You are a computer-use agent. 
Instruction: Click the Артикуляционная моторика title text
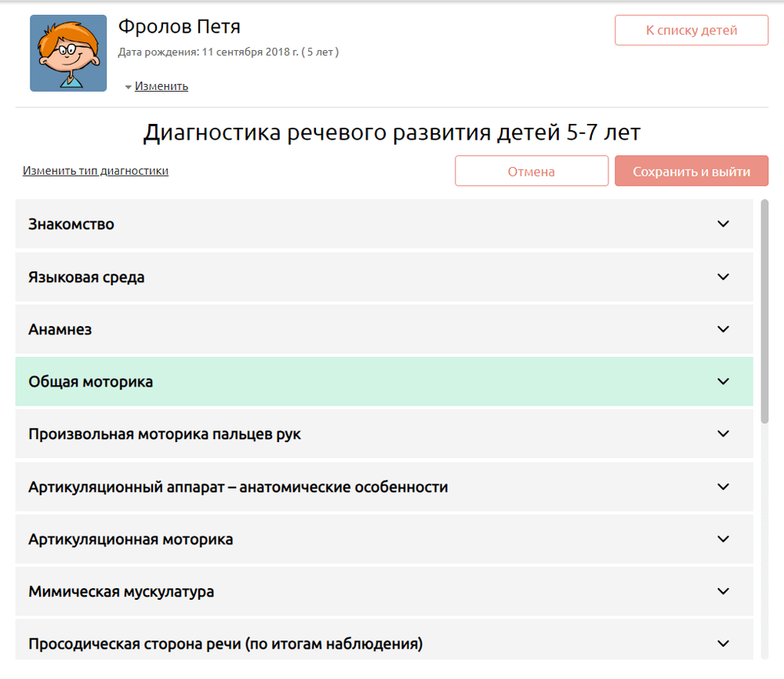[x=130, y=539]
